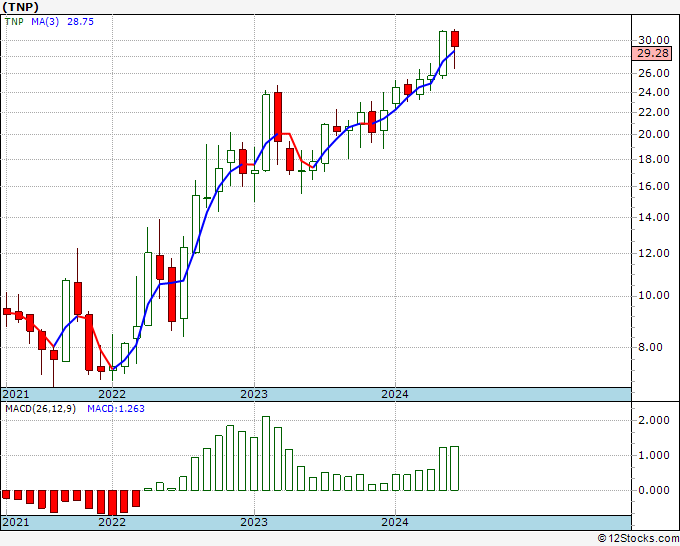Click the 16.00 price axis label
Viewport: 680px width, 546px height.
coord(654,186)
